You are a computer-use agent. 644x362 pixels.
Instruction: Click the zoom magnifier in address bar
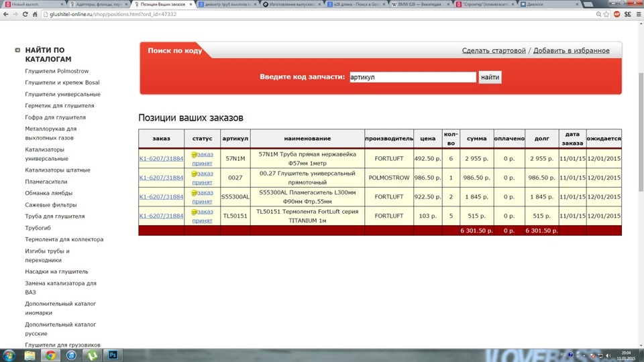pyautogui.click(x=599, y=14)
